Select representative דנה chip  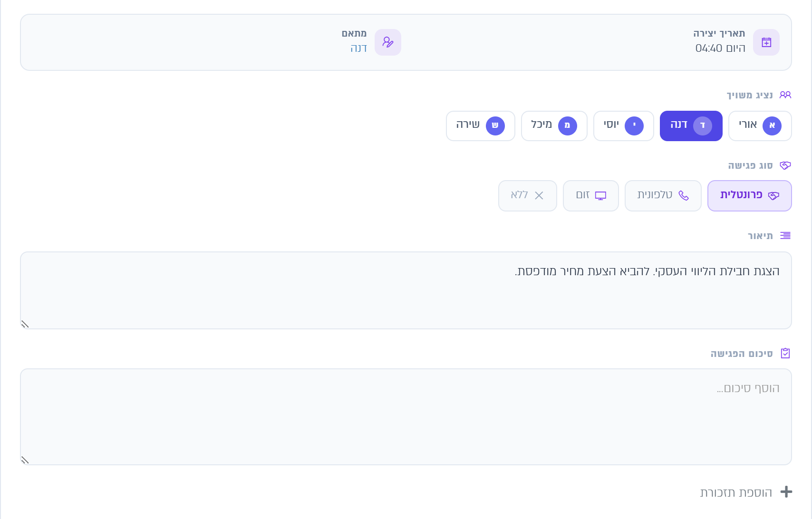[x=691, y=126]
